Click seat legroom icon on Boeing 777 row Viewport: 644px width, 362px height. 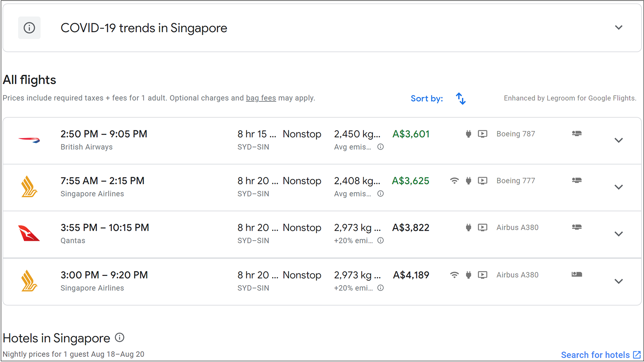(x=577, y=180)
